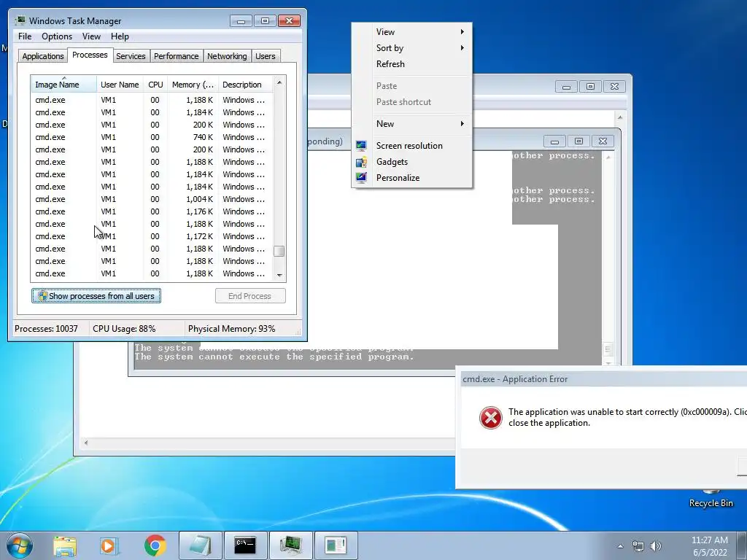Minimize the not-responding console window
This screenshot has height=560, width=747.
tap(554, 141)
